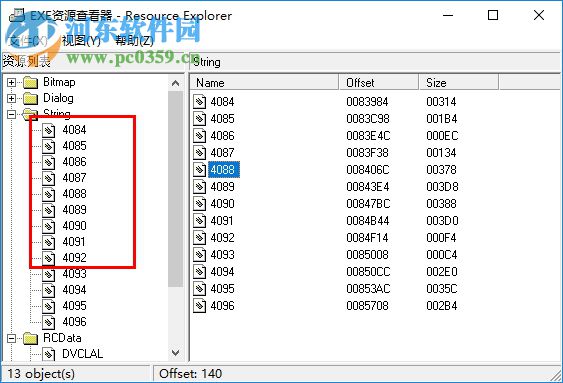Click resource icon 4093 in tree

pos(48,274)
